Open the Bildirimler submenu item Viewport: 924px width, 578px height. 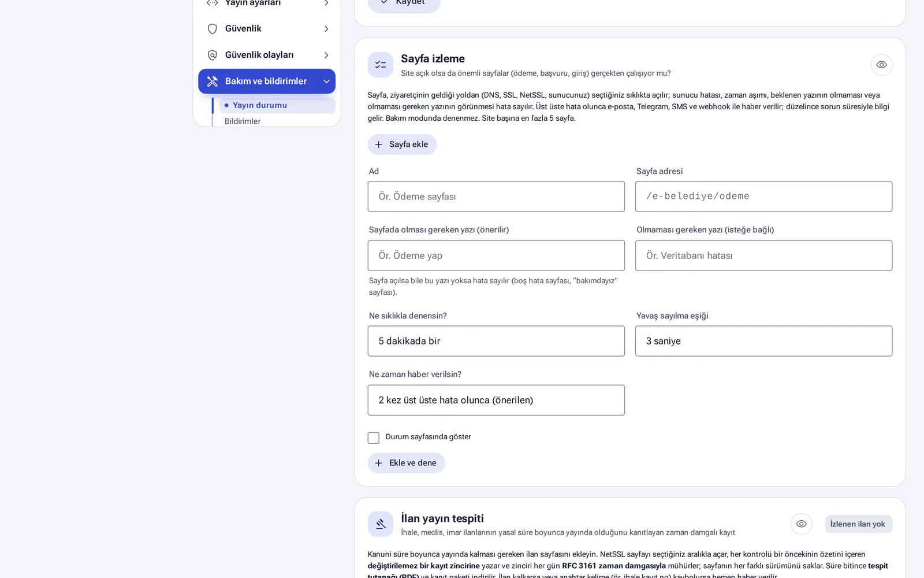click(243, 121)
